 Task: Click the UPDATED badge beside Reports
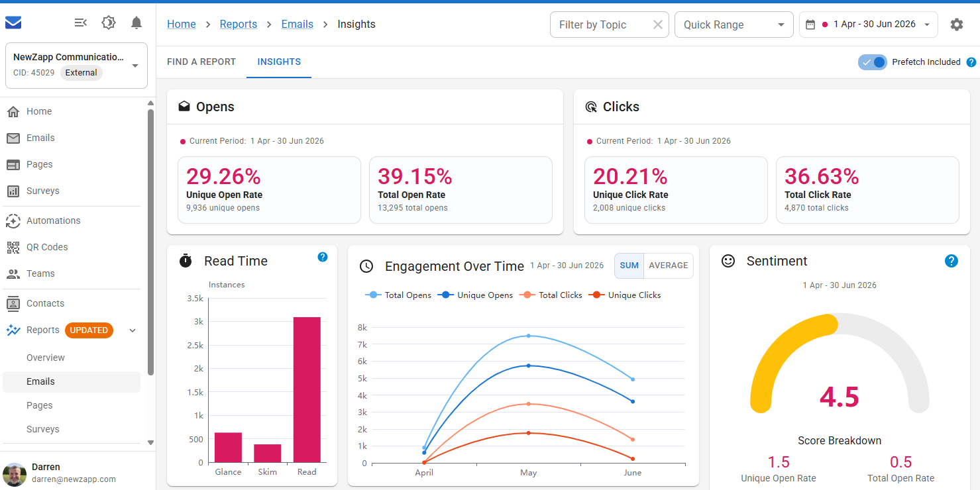(x=89, y=330)
